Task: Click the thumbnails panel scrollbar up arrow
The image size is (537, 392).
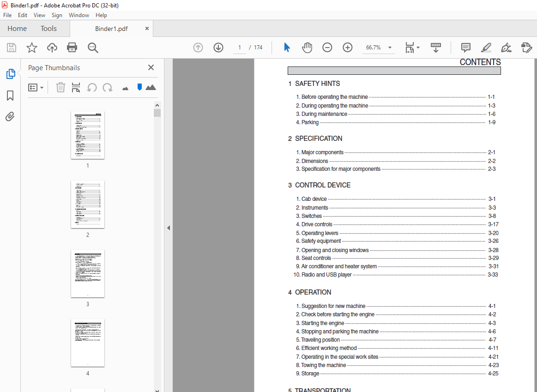Action: coord(157,105)
